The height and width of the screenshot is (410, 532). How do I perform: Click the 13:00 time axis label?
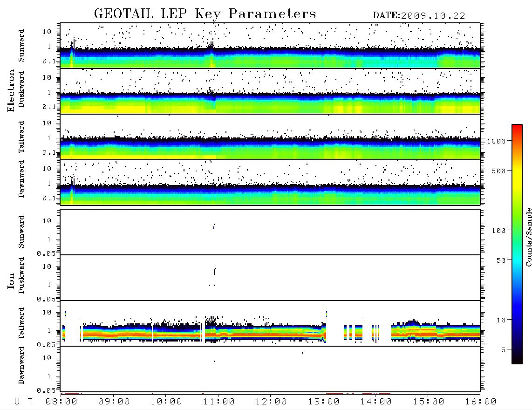[x=324, y=402]
